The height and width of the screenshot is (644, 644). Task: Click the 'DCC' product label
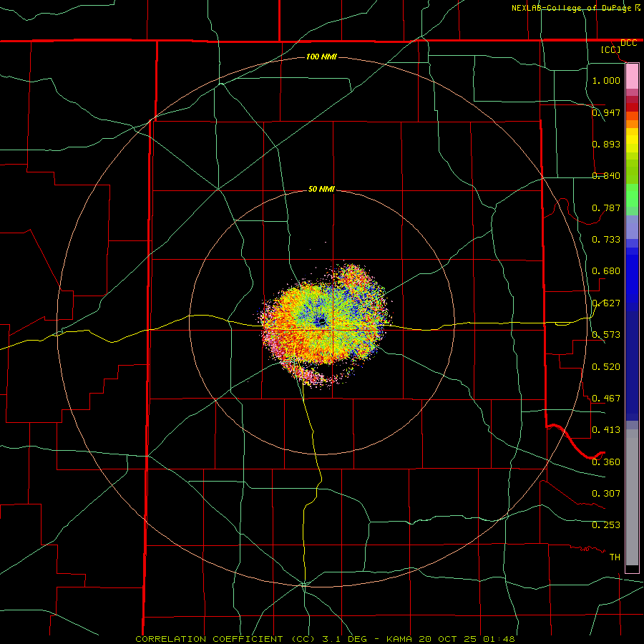coord(628,43)
